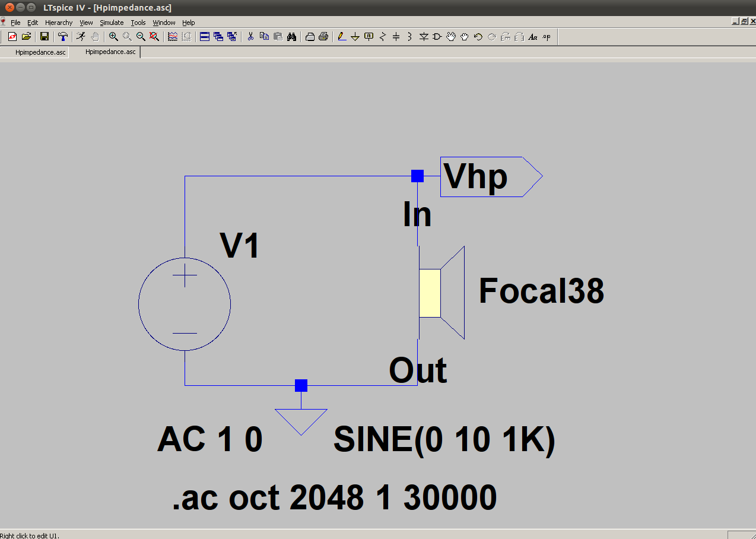Open the Hierarchy menu
Image resolution: width=756 pixels, height=539 pixels.
click(x=59, y=23)
